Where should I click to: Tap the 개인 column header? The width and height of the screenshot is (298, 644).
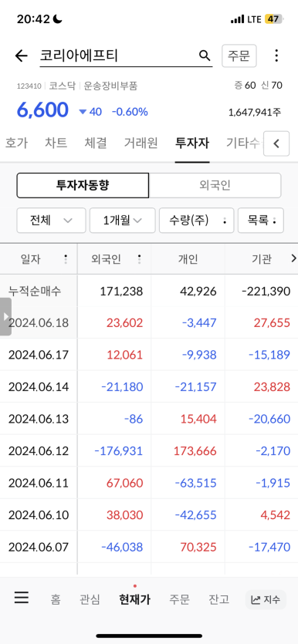click(188, 259)
